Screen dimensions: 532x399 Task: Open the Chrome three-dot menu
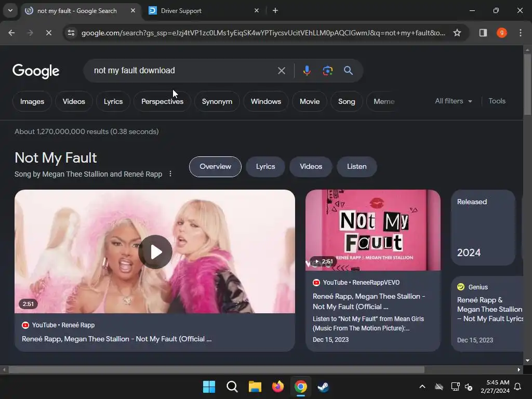coord(521,33)
